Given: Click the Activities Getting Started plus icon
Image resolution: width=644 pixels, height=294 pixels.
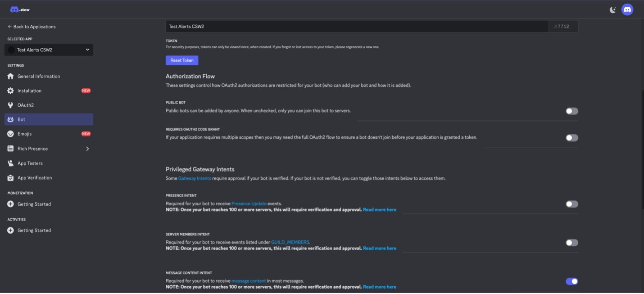Looking at the screenshot, I should point(10,231).
